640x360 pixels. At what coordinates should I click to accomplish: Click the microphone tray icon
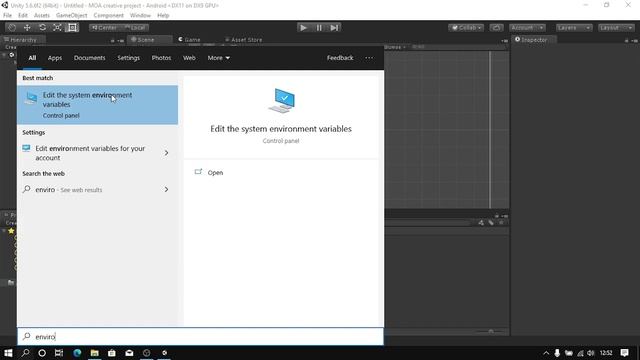pyautogui.click(x=557, y=353)
